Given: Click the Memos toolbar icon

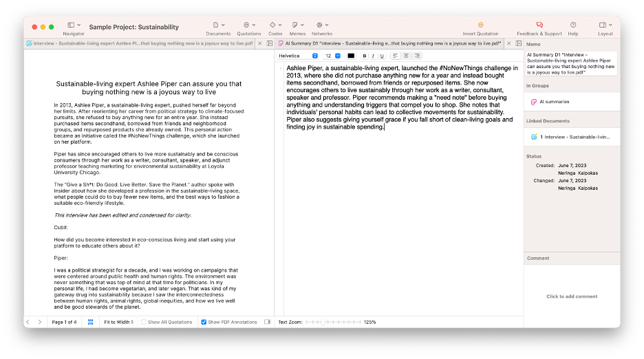Looking at the screenshot, I should pos(297,25).
